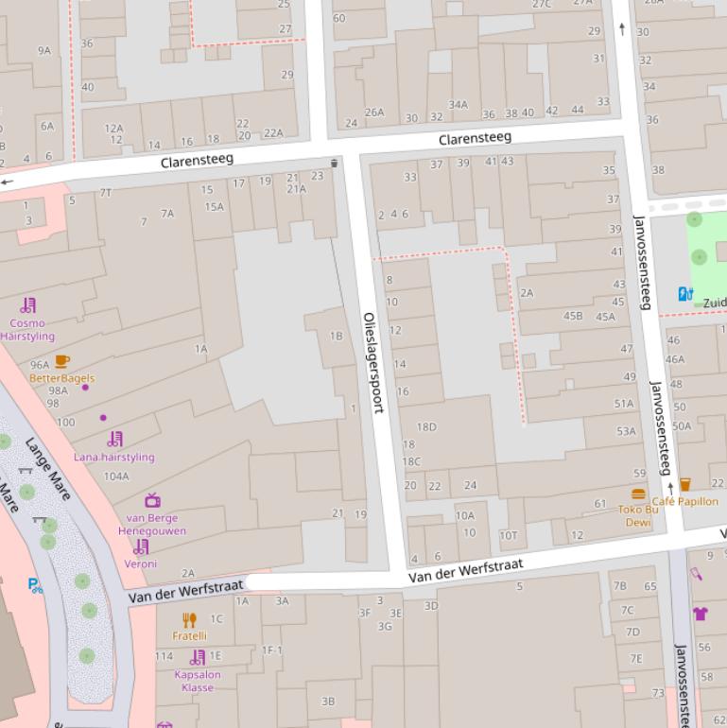
Task: Click the Café Papillon text label
Action: (x=684, y=502)
